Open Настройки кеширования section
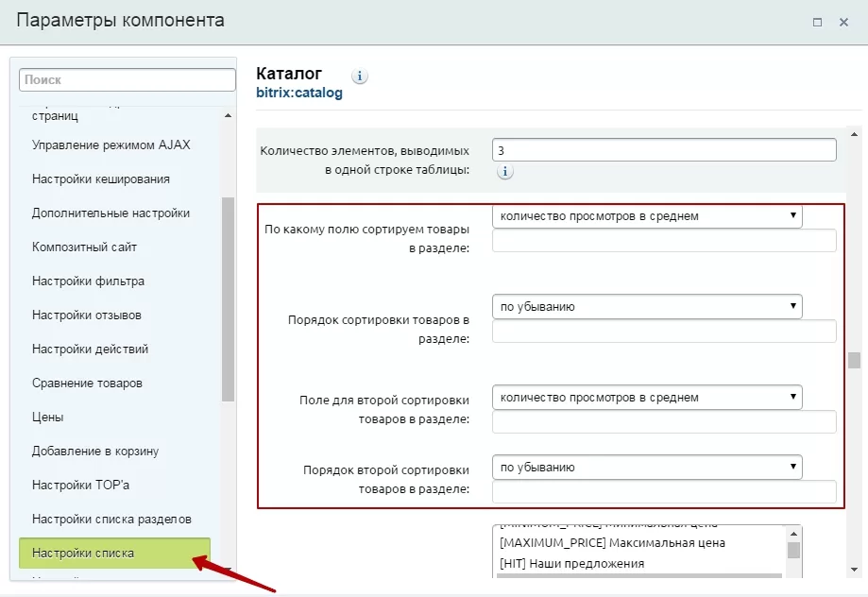This screenshot has width=868, height=597. pos(101,179)
